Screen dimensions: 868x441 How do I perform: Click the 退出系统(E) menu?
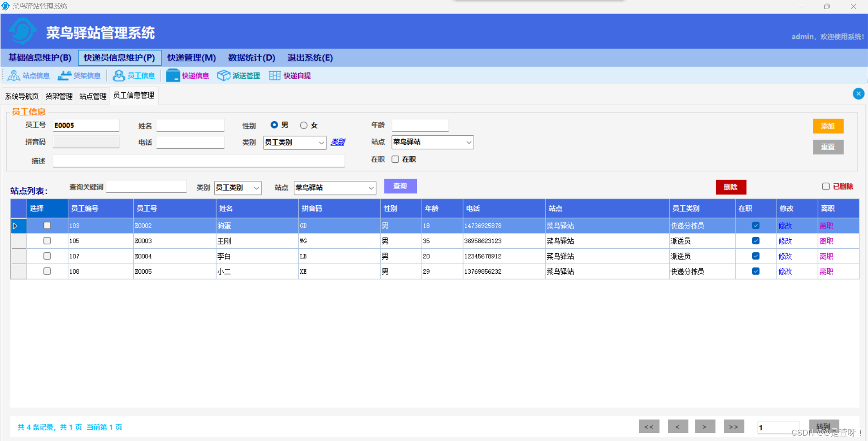point(310,58)
